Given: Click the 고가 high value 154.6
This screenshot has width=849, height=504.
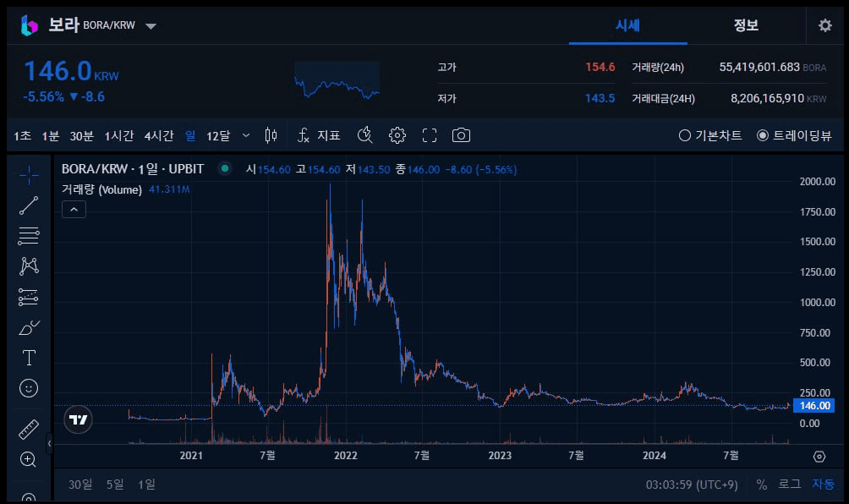Looking at the screenshot, I should [x=600, y=67].
